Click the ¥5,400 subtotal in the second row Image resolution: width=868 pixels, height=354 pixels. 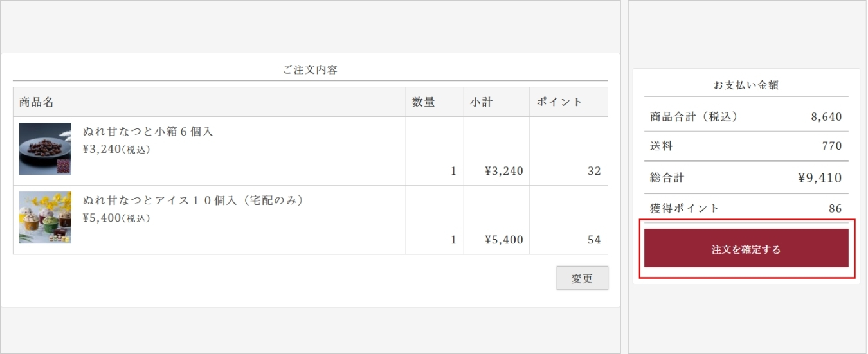point(503,240)
